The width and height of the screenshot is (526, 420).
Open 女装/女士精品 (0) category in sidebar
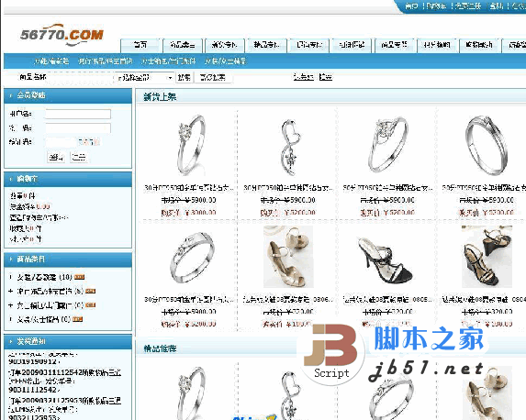44,319
